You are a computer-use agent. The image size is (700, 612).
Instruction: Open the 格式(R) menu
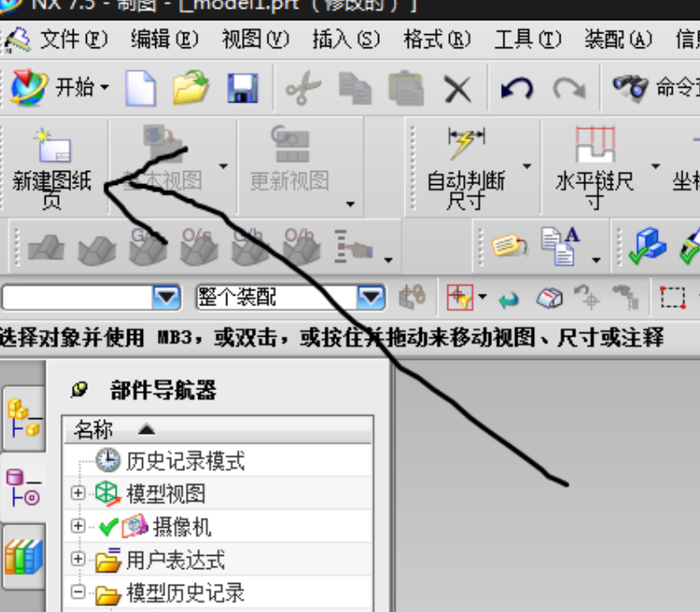[x=437, y=39]
